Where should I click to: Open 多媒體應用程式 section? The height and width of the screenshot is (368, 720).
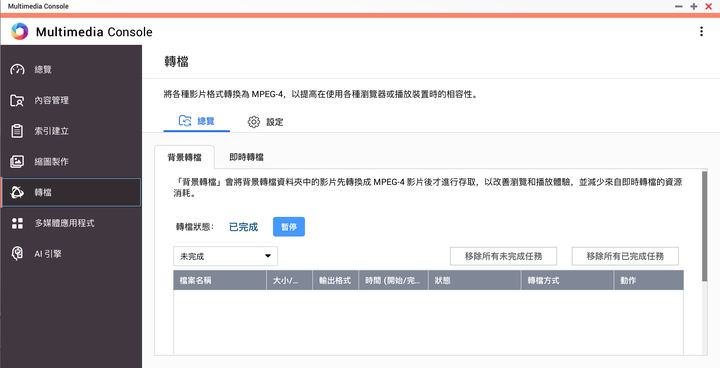(71, 223)
